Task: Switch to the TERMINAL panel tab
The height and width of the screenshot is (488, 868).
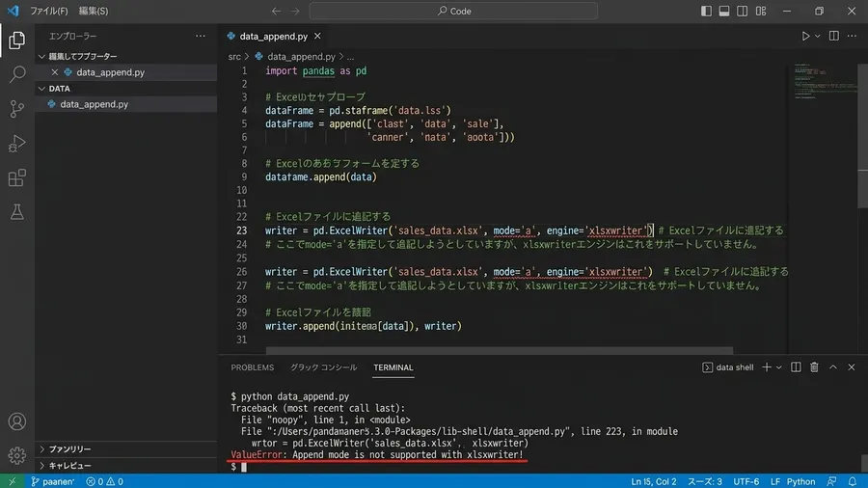Action: (393, 367)
